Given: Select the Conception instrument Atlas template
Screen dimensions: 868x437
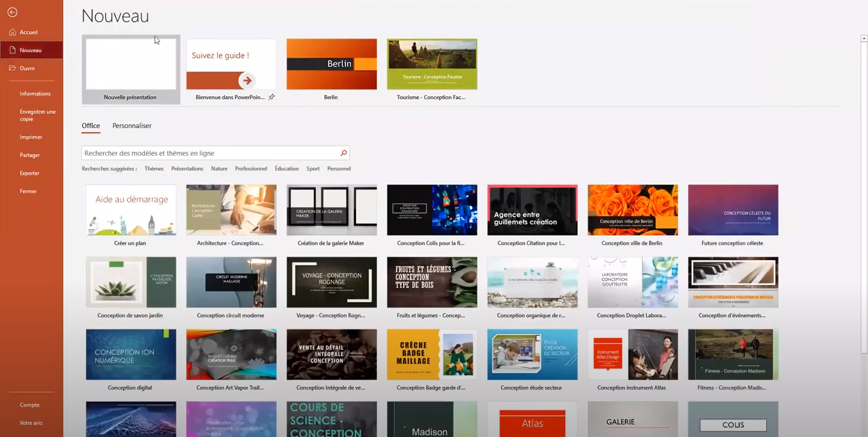Looking at the screenshot, I should pos(633,360).
